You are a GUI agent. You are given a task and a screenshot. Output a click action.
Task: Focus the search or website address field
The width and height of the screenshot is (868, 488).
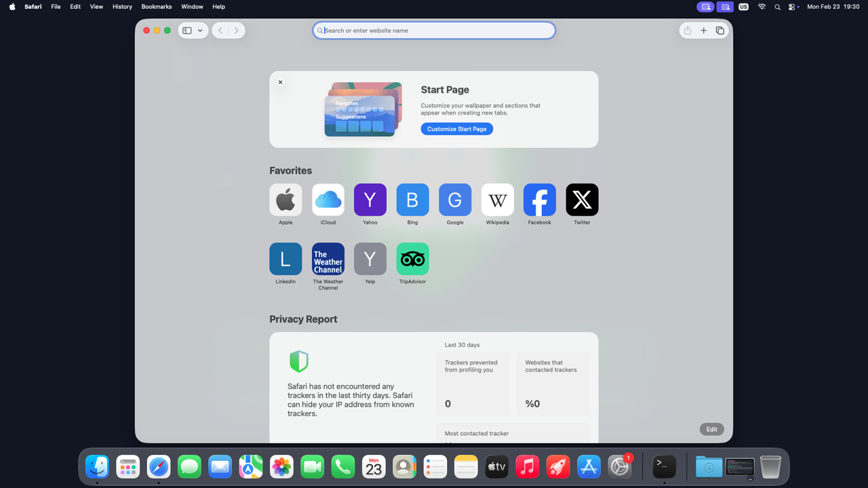click(434, 30)
